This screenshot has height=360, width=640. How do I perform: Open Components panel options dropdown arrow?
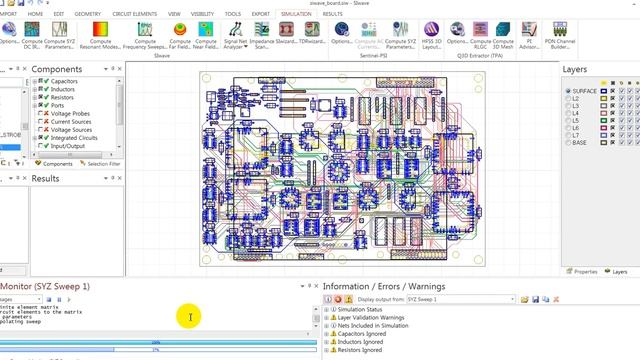pyautogui.click(x=106, y=69)
